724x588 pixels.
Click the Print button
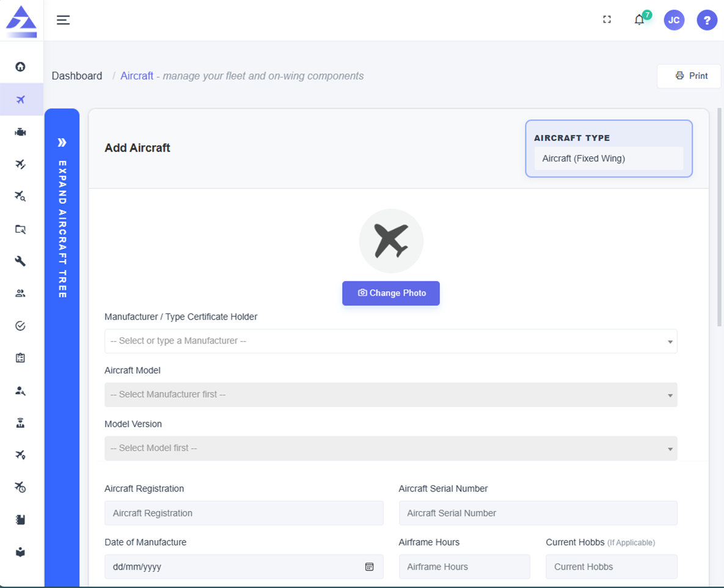click(689, 76)
